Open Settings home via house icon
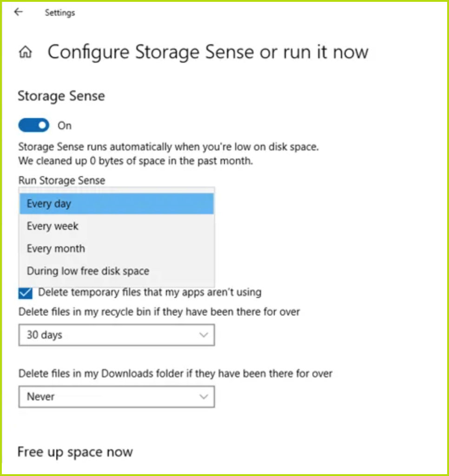Screen dimensions: 449x476 [26, 52]
